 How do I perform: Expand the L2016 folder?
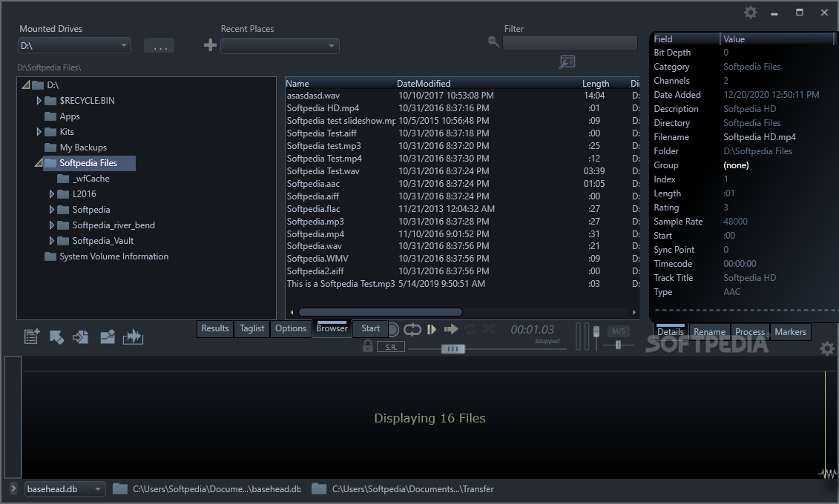click(51, 194)
